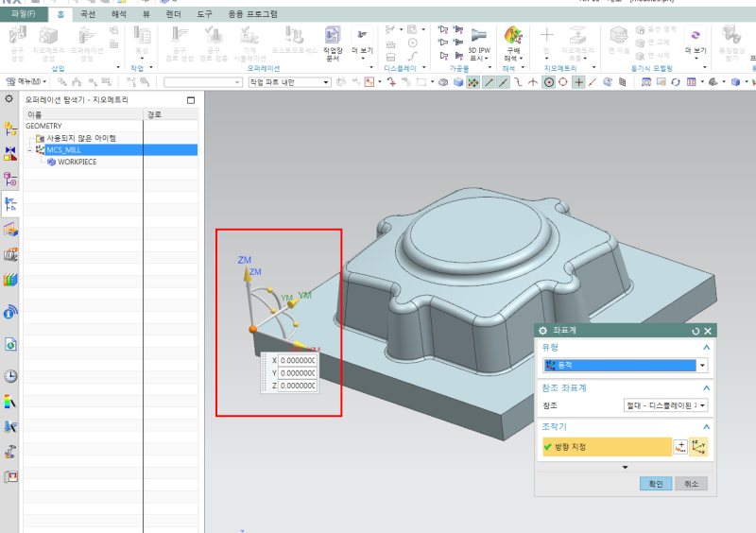Click the point dialog icon beside 방향 지정
756x533 pixels.
[680, 446]
